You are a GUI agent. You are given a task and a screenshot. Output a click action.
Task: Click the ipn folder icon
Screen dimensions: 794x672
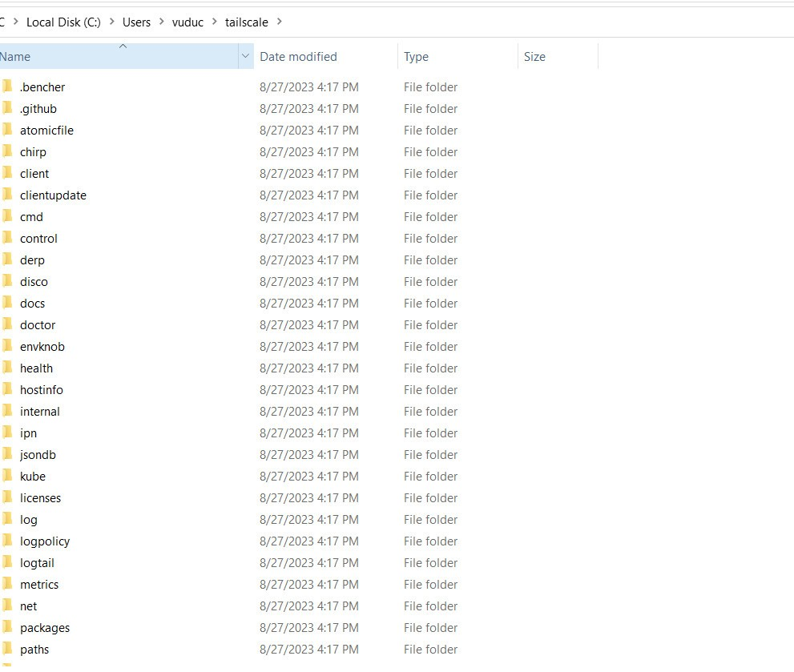tap(7, 433)
